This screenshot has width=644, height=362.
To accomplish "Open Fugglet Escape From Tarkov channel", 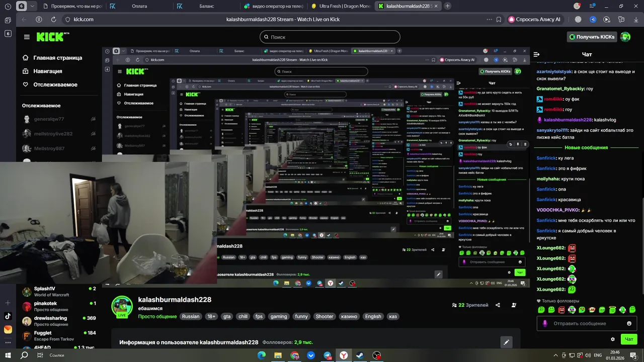I will point(59,335).
